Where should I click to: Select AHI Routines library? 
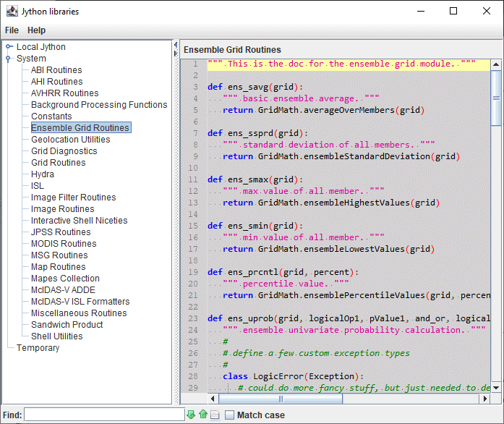click(56, 81)
